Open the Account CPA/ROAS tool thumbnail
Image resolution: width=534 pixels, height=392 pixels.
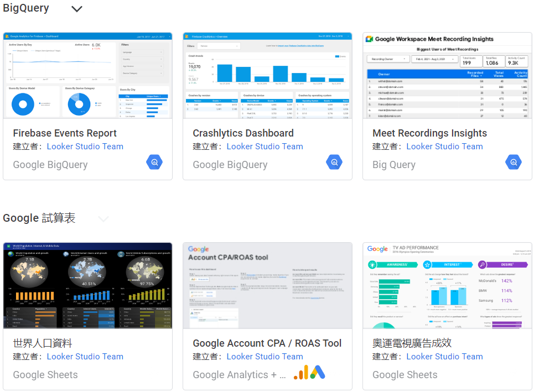click(x=267, y=285)
